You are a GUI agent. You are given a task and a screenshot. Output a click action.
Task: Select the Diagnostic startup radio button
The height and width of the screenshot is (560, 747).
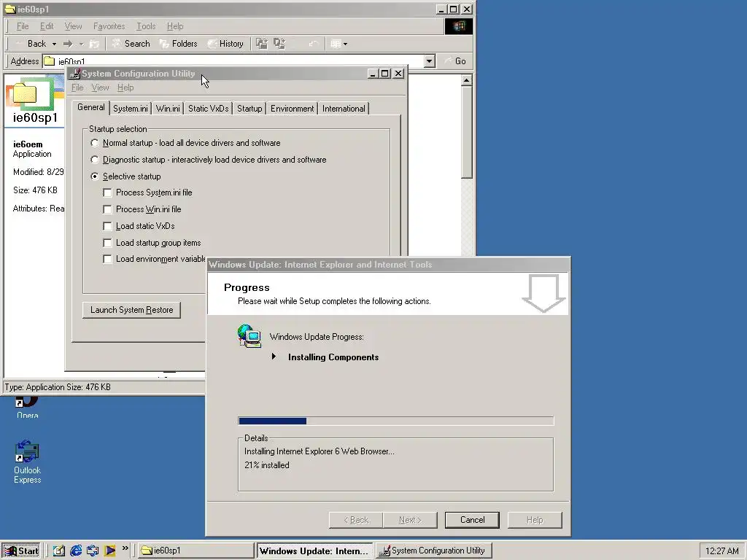click(95, 160)
